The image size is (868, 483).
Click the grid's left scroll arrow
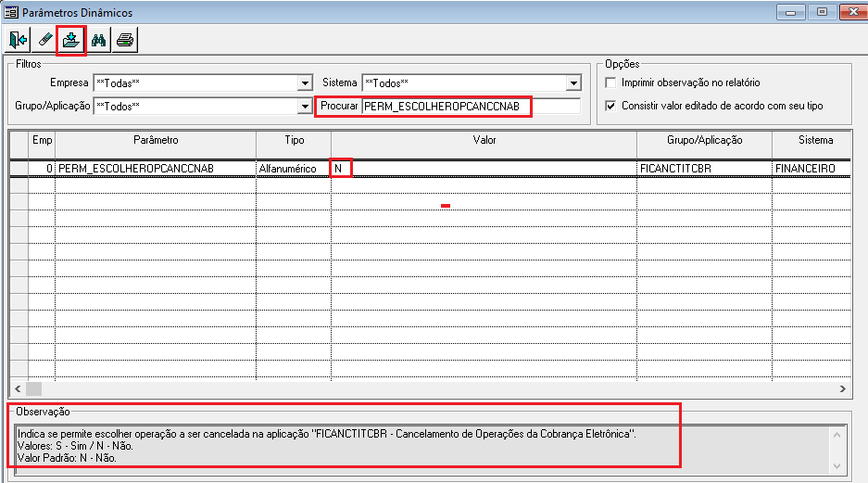pos(18,388)
